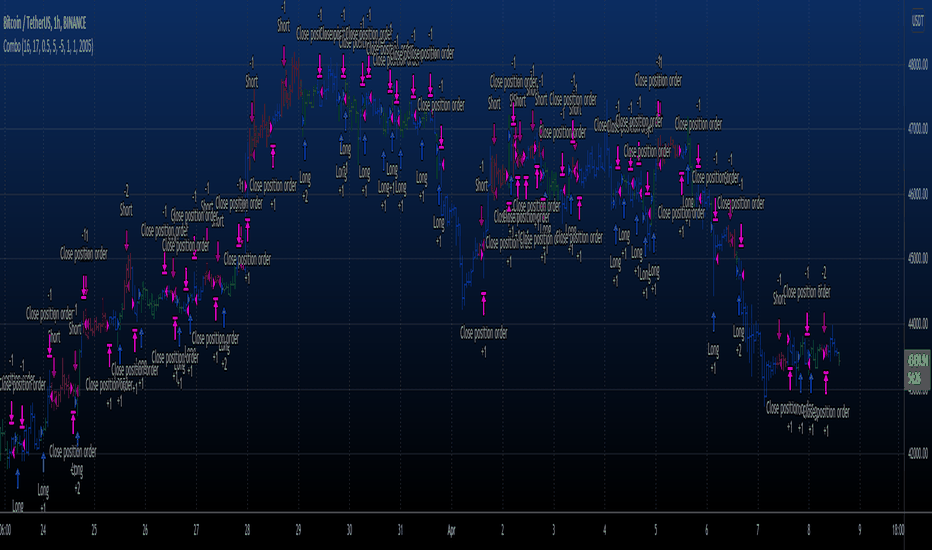
Task: Click the 47000.00 price axis label
Action: pyautogui.click(x=918, y=128)
